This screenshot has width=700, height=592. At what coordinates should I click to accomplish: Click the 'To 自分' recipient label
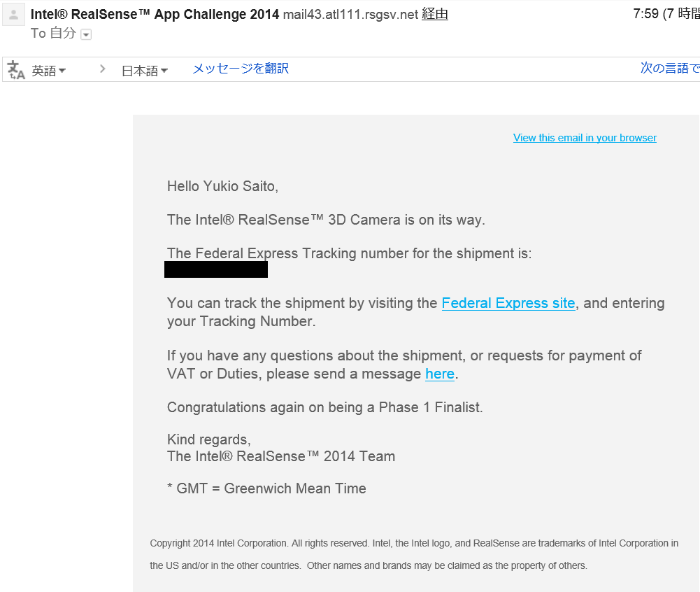53,34
